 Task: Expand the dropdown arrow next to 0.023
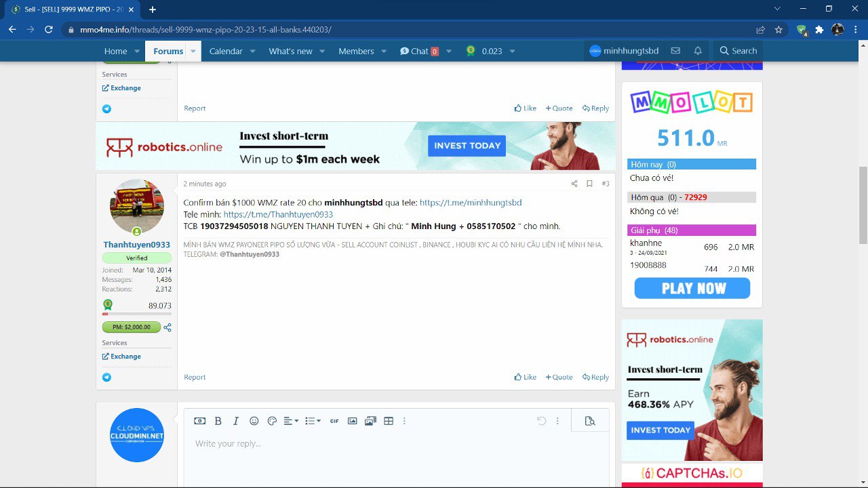click(512, 51)
